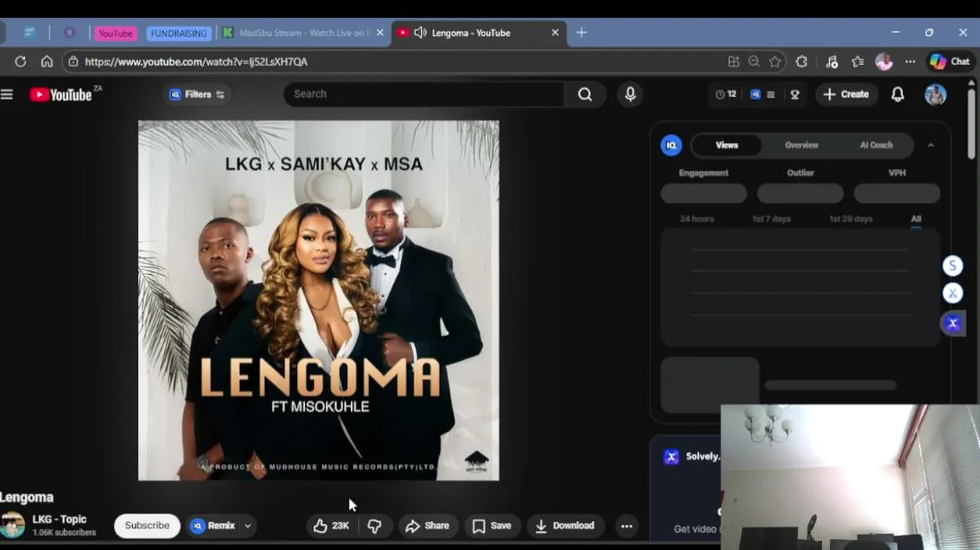Collapse the vidIQ stats panel chevron
The width and height of the screenshot is (980, 550).
[930, 145]
